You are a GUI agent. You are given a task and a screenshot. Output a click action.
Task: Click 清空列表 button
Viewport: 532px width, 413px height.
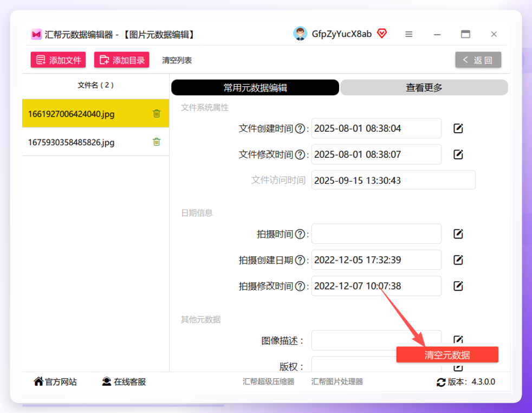177,60
